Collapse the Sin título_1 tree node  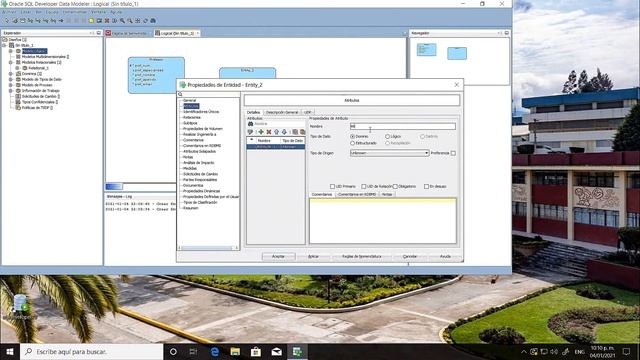point(5,45)
